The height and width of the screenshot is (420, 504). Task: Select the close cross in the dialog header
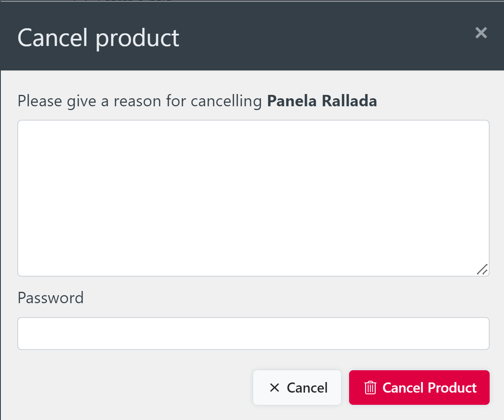[481, 33]
